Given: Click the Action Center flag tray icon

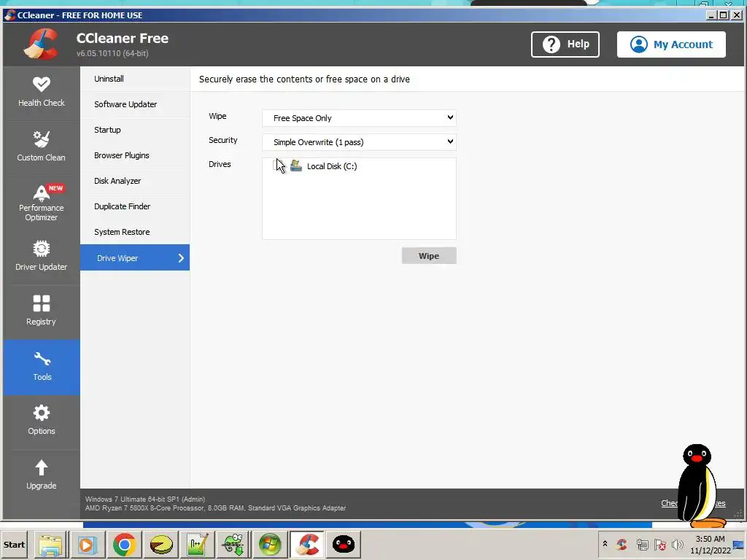Looking at the screenshot, I should (x=659, y=544).
